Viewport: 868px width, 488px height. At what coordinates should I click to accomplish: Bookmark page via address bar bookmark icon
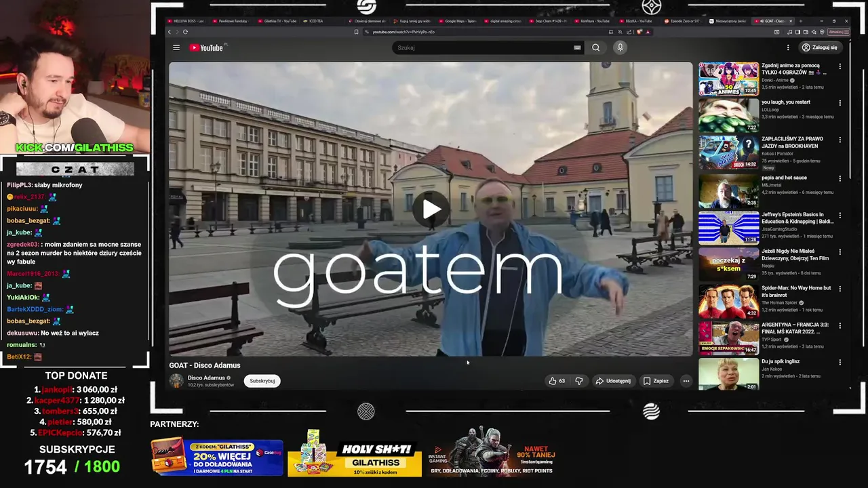[x=356, y=32]
